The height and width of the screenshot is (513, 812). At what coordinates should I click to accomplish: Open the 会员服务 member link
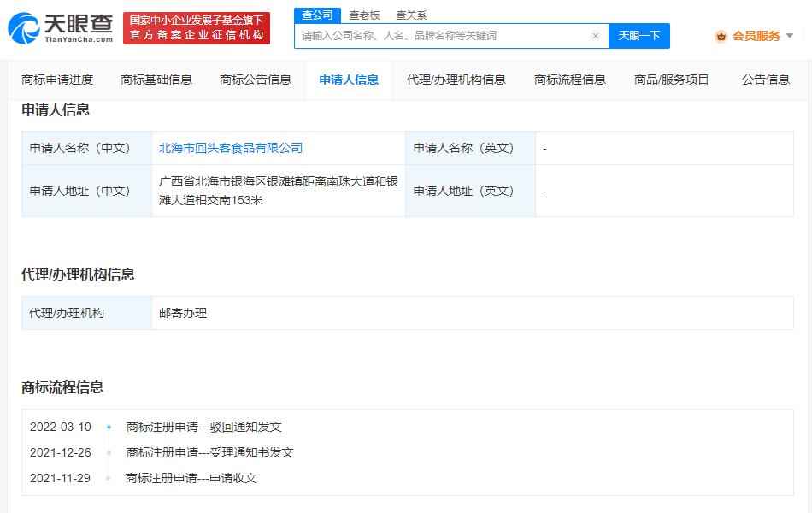[756, 36]
